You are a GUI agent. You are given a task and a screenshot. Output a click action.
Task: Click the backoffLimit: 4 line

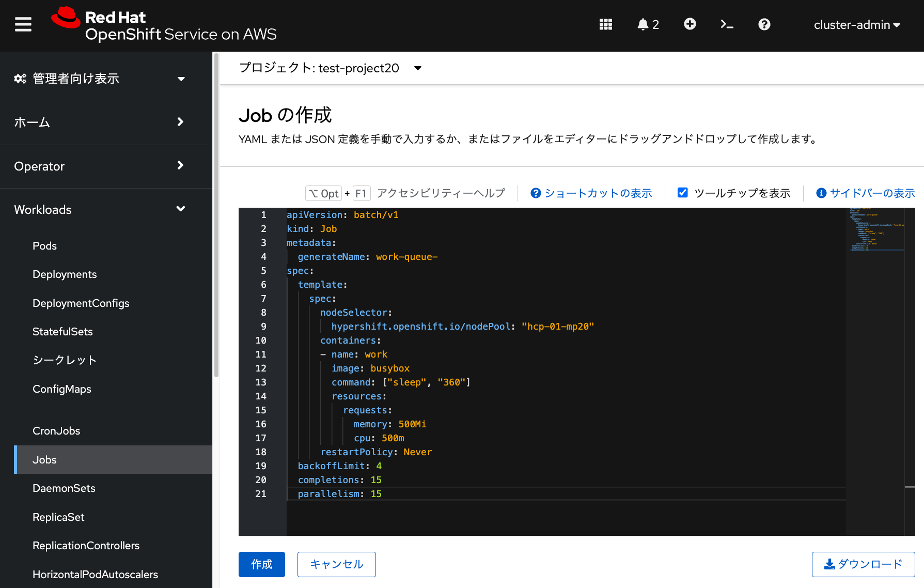340,466
